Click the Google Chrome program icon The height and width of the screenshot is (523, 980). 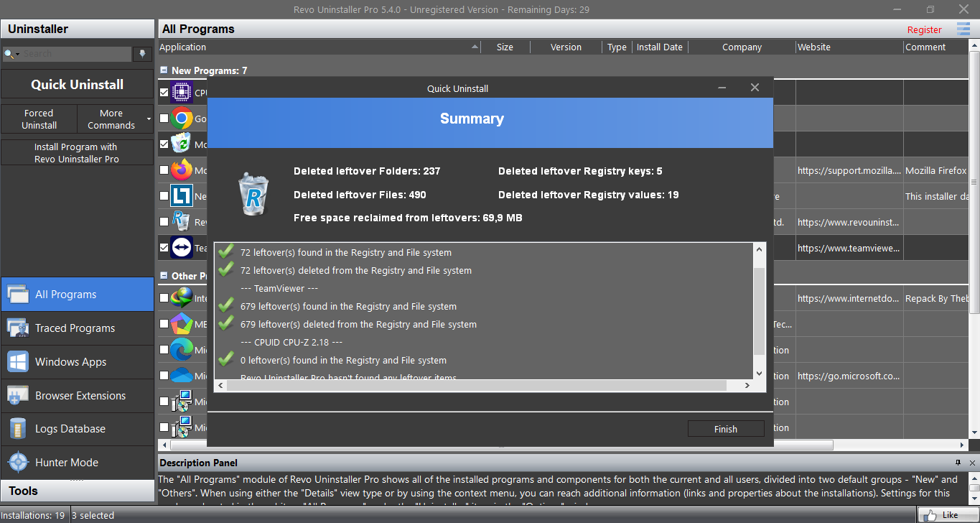coord(182,119)
